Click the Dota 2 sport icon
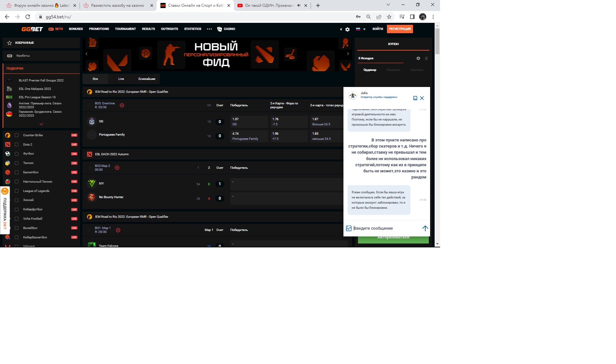This screenshot has height=364, width=616. pyautogui.click(x=8, y=145)
